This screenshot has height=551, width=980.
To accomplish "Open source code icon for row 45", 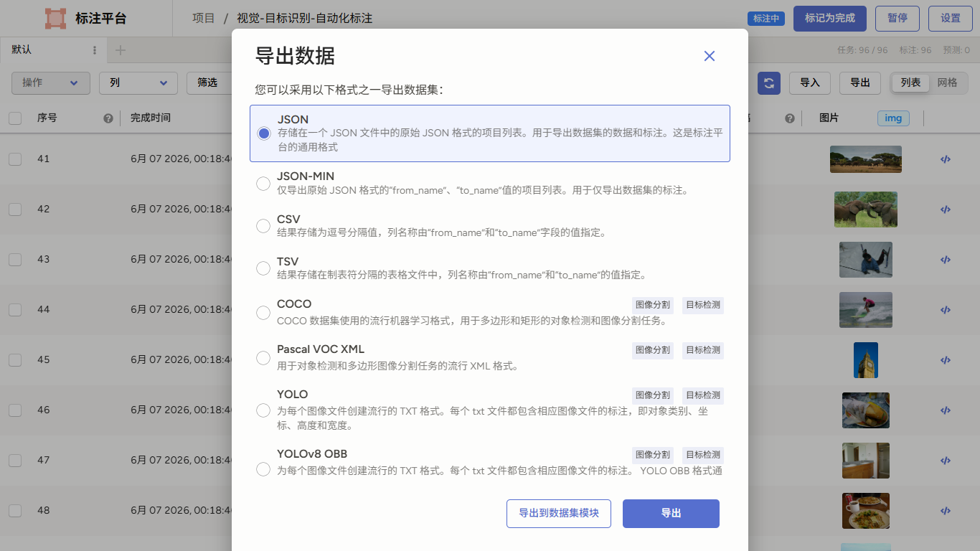I will point(946,360).
